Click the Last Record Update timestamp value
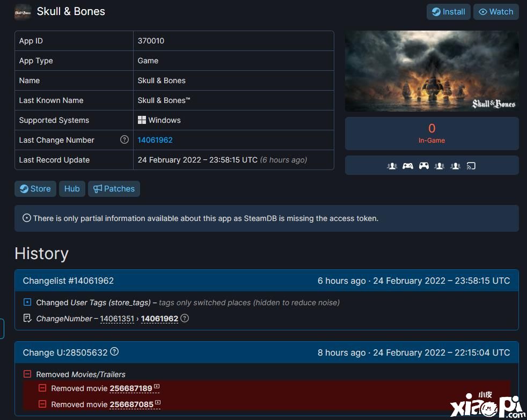 tap(222, 160)
